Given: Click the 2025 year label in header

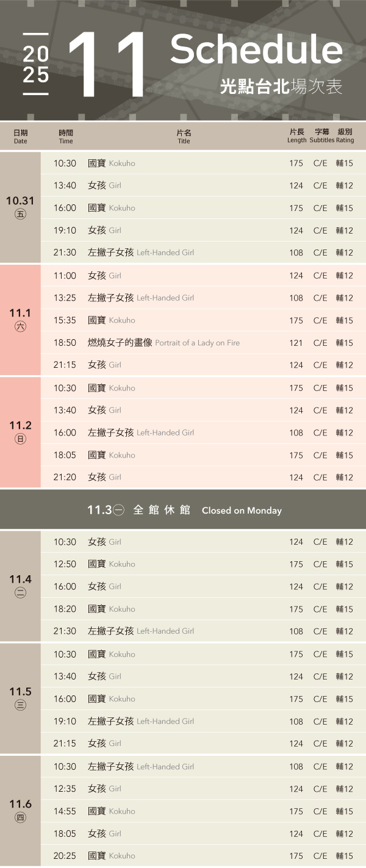Looking at the screenshot, I should click(x=36, y=65).
